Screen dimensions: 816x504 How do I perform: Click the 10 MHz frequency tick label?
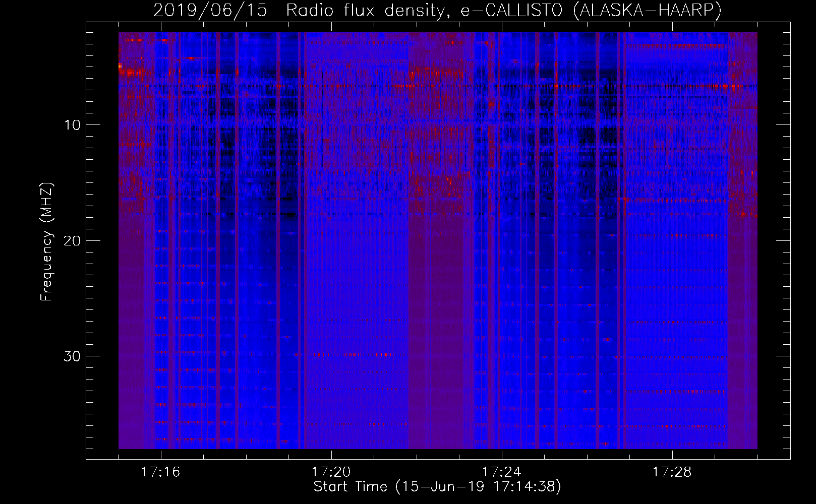pyautogui.click(x=72, y=125)
